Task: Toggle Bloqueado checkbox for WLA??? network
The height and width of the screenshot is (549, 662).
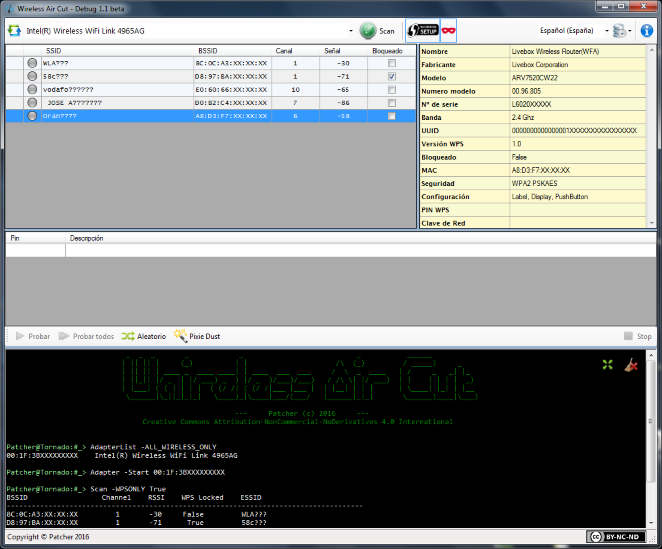Action: pos(392,63)
